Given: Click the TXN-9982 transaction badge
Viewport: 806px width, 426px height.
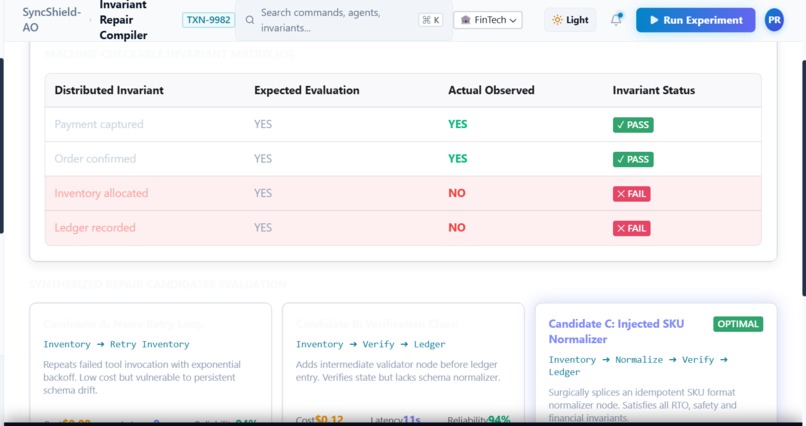Looking at the screenshot, I should [208, 20].
